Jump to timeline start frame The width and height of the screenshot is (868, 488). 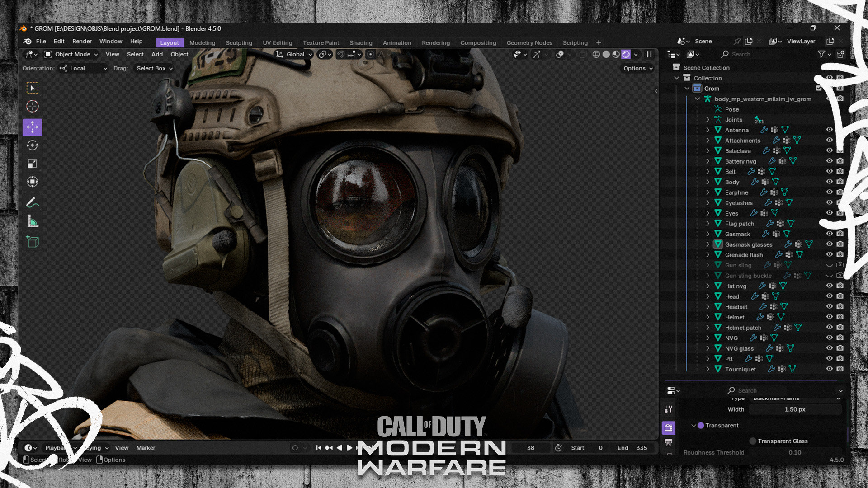[319, 448]
